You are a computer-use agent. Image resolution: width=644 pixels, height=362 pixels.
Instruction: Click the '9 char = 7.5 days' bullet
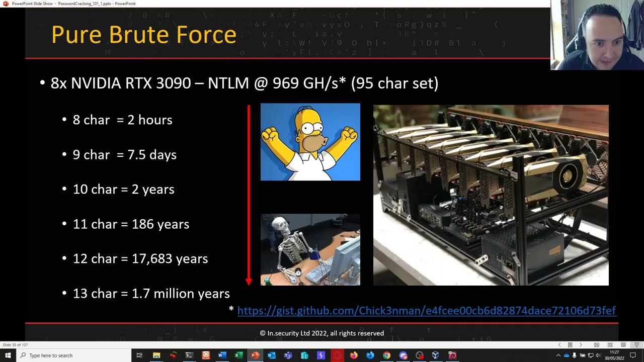125,154
